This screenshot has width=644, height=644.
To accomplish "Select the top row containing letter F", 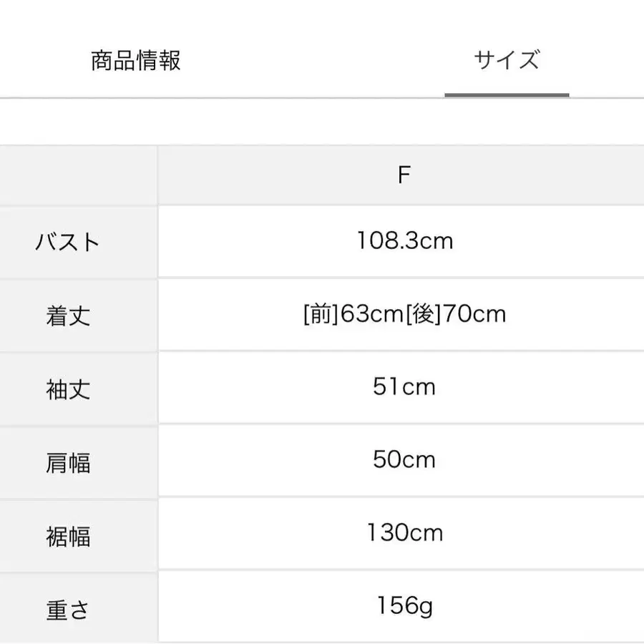I will click(x=322, y=174).
